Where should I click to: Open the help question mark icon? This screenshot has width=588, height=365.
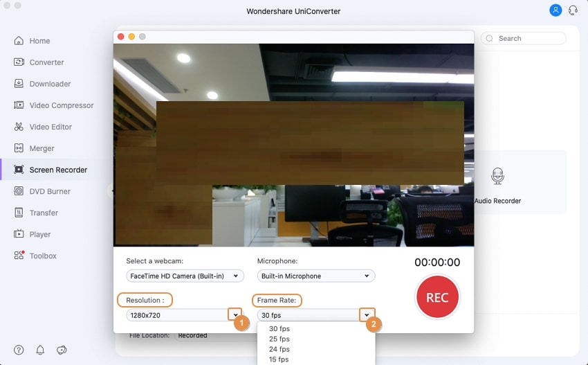pos(19,350)
